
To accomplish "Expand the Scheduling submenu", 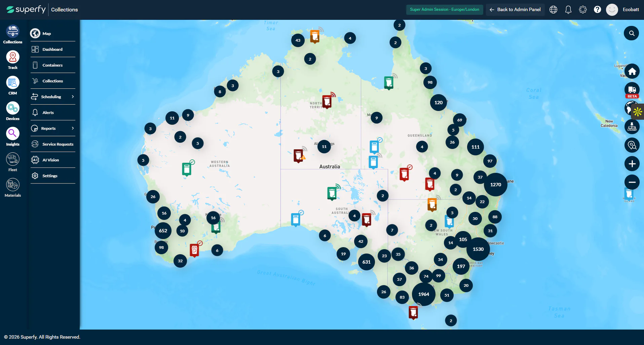I will pos(53,97).
